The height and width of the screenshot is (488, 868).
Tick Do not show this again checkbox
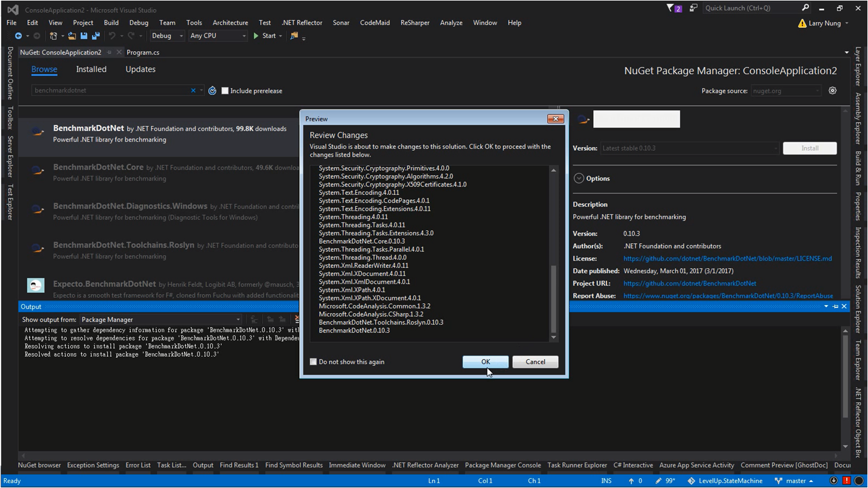coord(313,362)
